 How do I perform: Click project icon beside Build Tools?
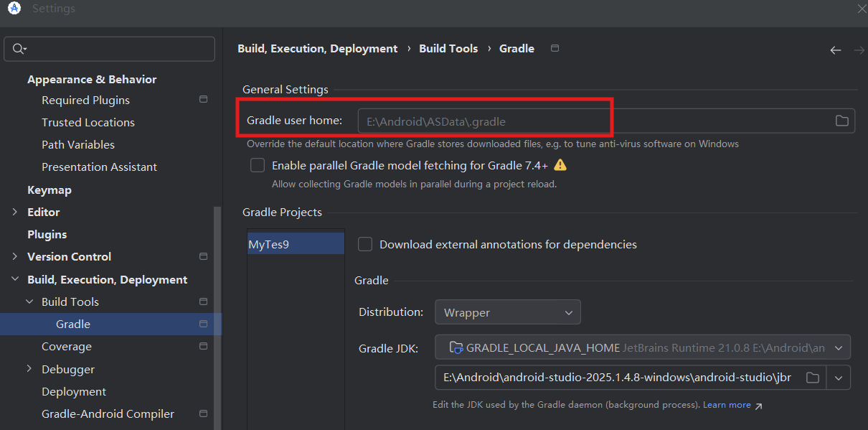pyautogui.click(x=203, y=302)
